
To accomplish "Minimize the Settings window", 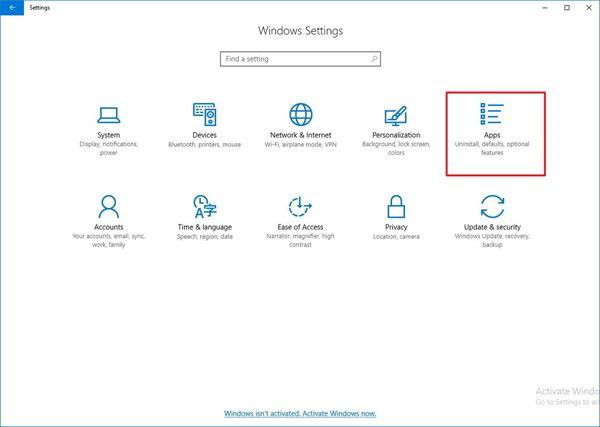I will tap(539, 7).
